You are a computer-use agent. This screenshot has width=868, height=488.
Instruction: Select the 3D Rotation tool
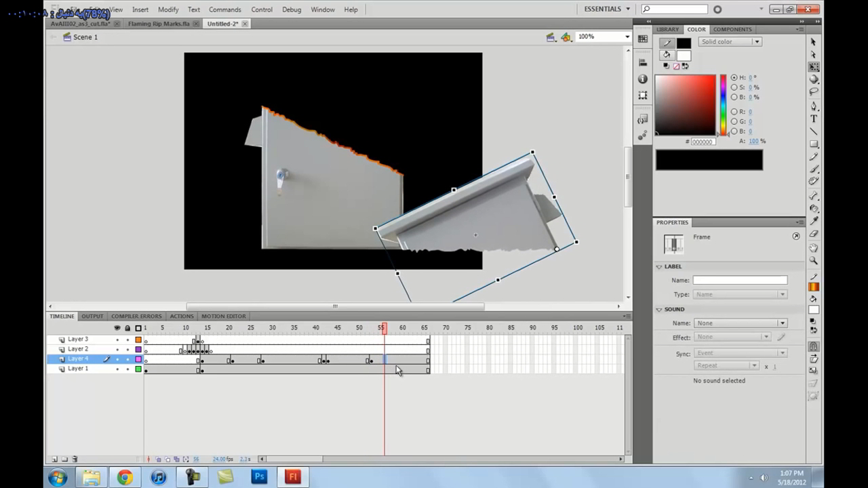pos(814,79)
